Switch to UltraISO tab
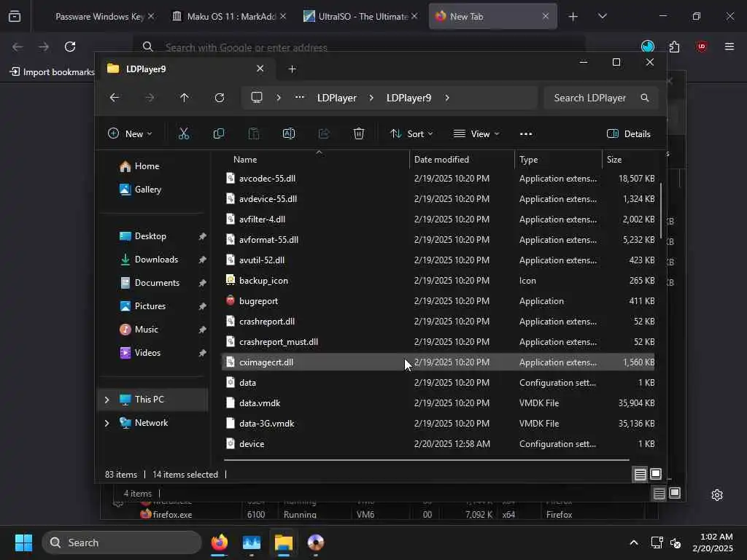The image size is (747, 560). (x=361, y=17)
